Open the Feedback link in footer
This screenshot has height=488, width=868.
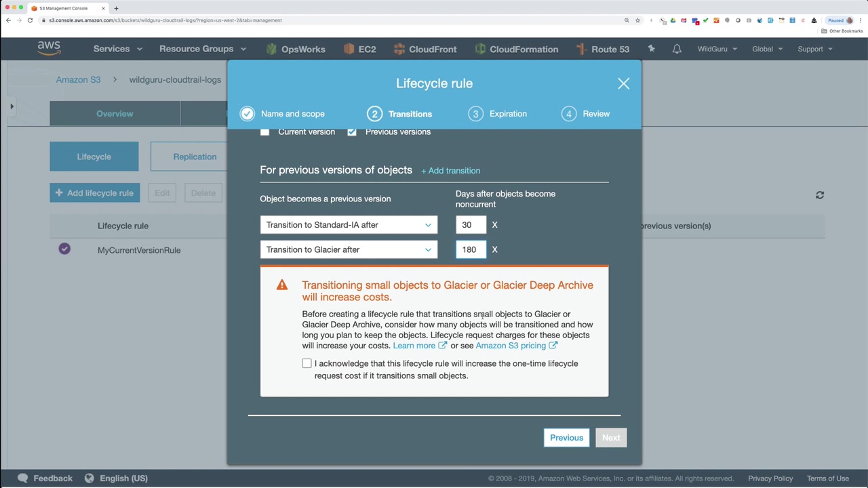click(45, 479)
